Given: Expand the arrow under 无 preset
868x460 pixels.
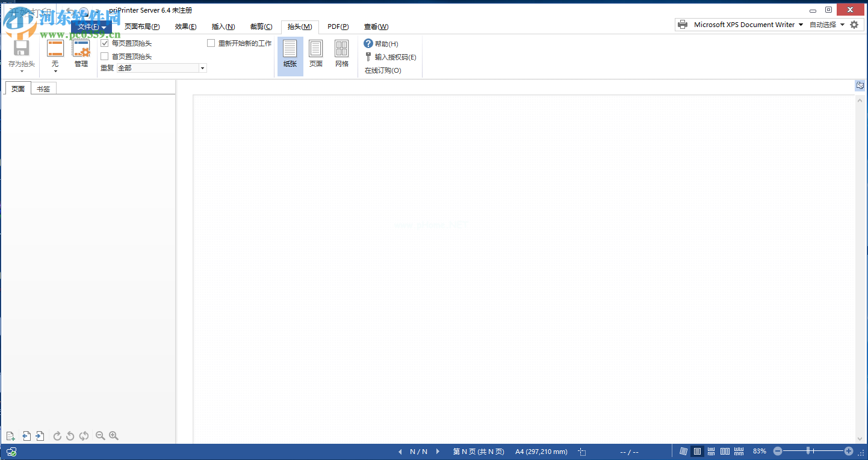Looking at the screenshot, I should point(55,72).
